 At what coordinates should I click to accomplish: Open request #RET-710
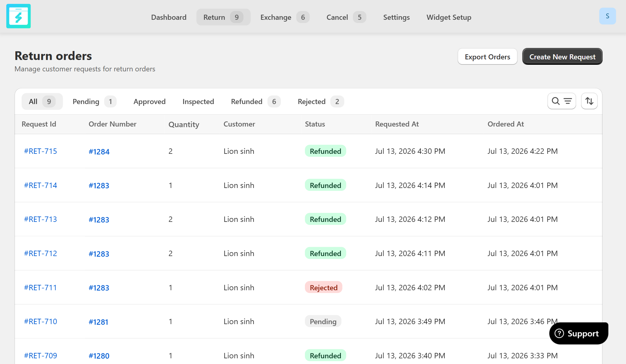pos(41,321)
